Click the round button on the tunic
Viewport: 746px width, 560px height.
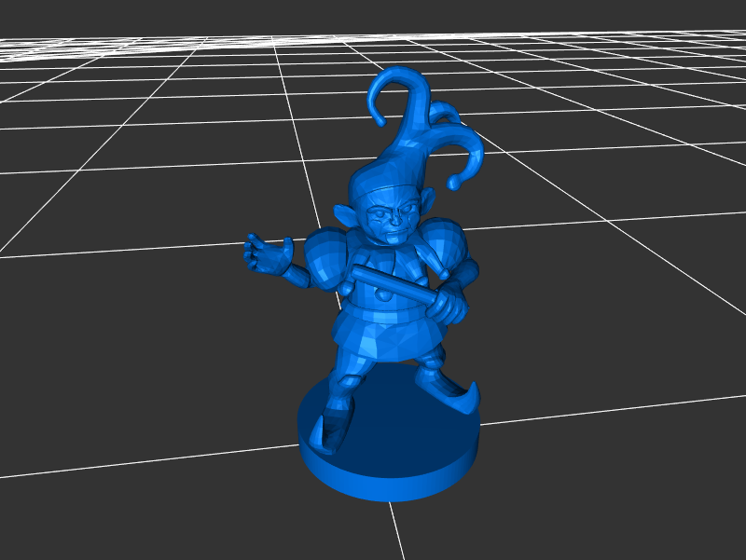click(384, 295)
